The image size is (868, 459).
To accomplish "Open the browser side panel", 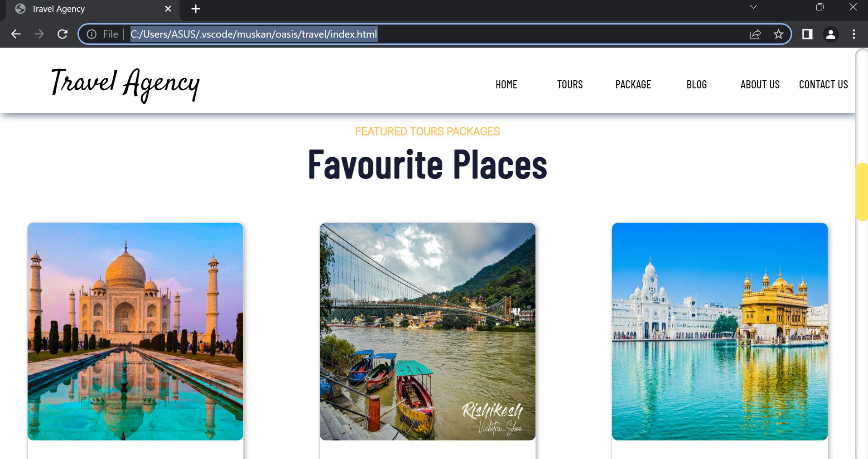I will (807, 34).
